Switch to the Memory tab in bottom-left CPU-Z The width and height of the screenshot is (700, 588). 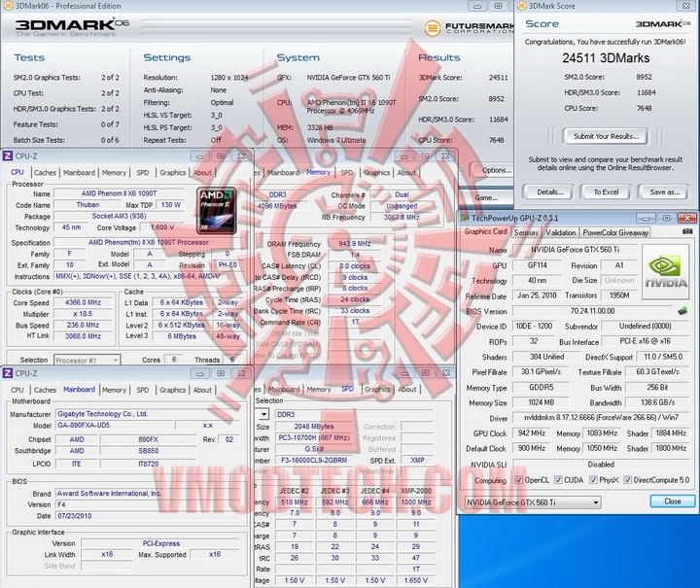[x=115, y=390]
